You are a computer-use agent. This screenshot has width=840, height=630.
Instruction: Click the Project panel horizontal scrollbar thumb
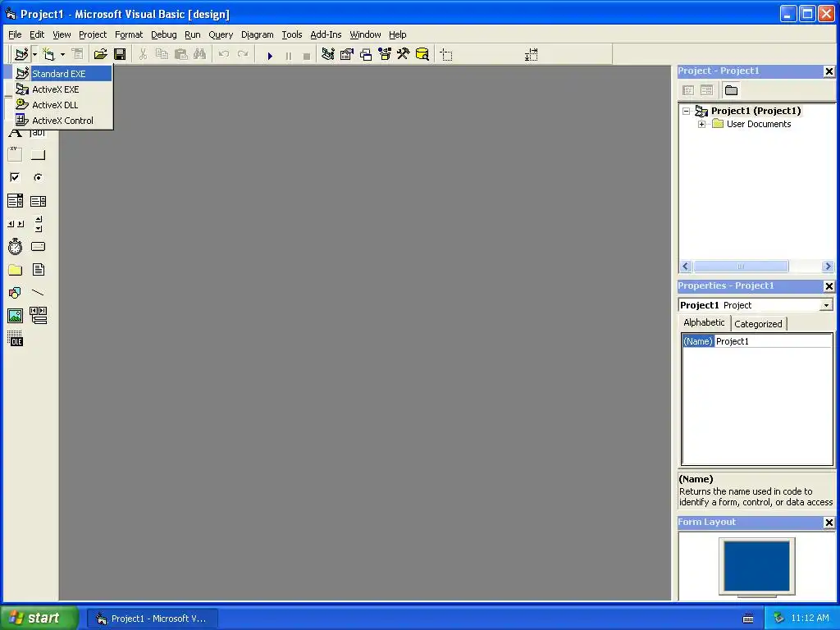pyautogui.click(x=741, y=267)
